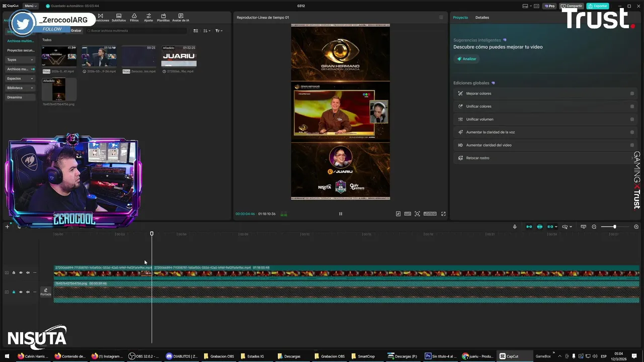Open the Avatar de IA tool
Image resolution: width=644 pixels, height=362 pixels.
[181, 18]
